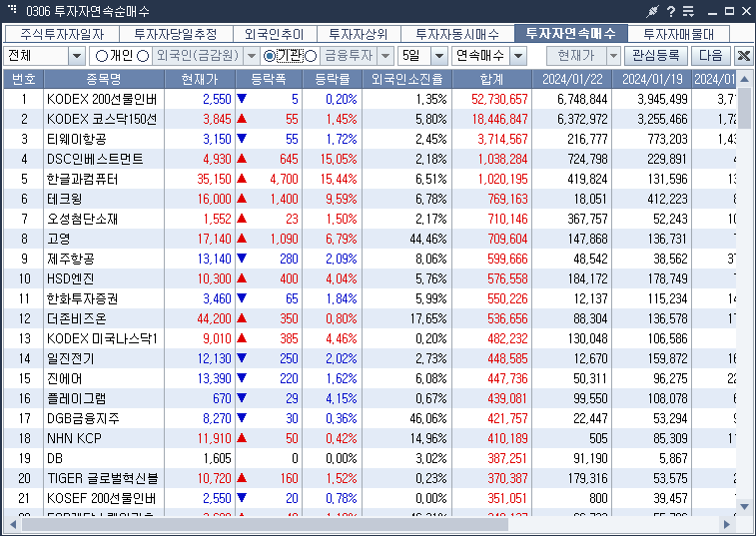Click the grip icon before 0306 title
Image resolution: width=756 pixels, height=536 pixels.
12,9
